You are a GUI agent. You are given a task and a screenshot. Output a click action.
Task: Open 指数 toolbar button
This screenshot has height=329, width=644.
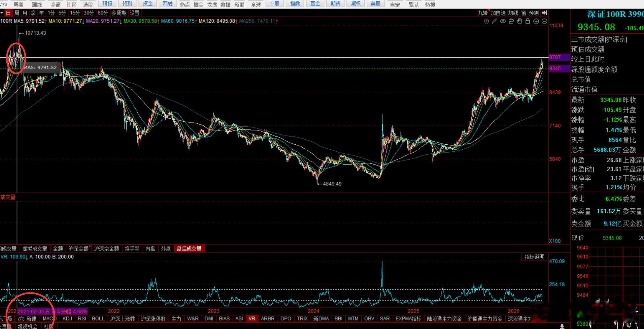point(295,4)
